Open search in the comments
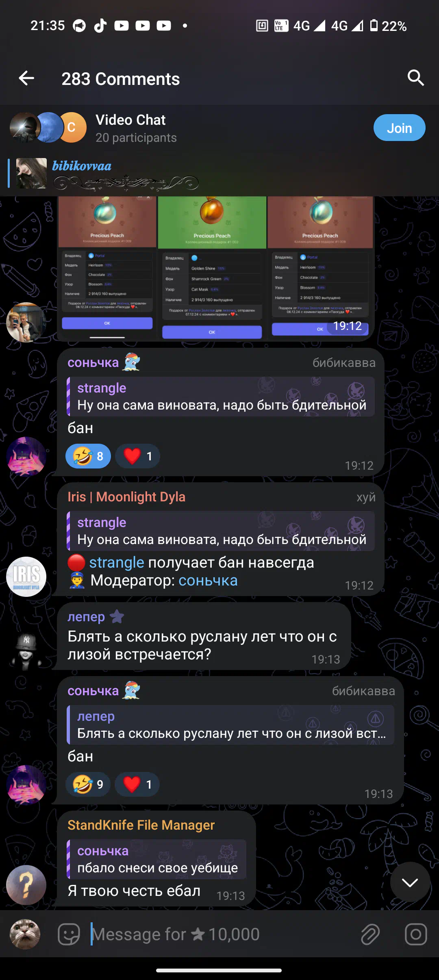The height and width of the screenshot is (980, 439). pos(415,78)
